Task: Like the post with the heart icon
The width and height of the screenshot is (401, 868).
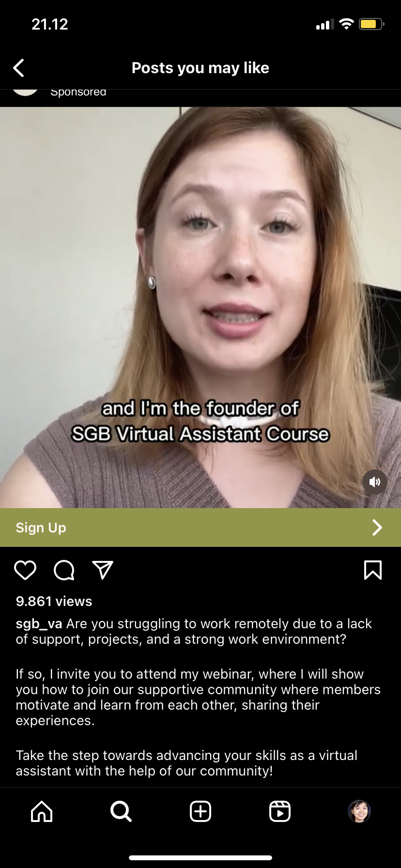Action: pyautogui.click(x=25, y=570)
